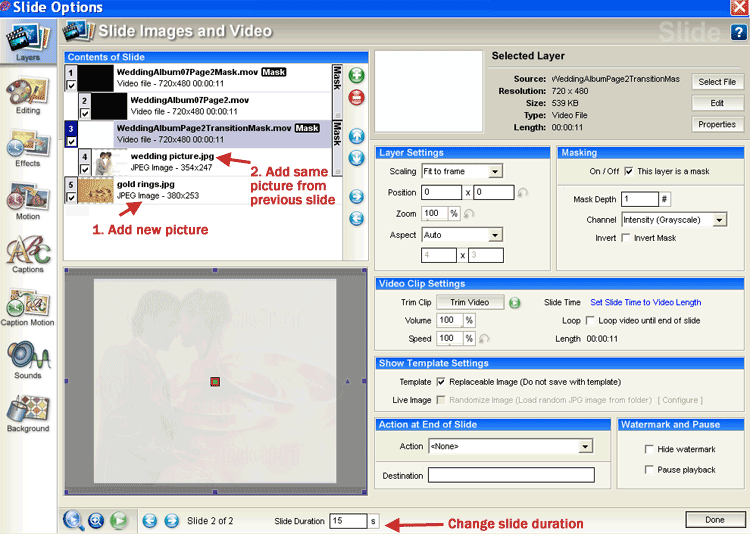Screen dimensions: 750x536
Task: Click the Mask Depth # button
Action: (x=664, y=199)
